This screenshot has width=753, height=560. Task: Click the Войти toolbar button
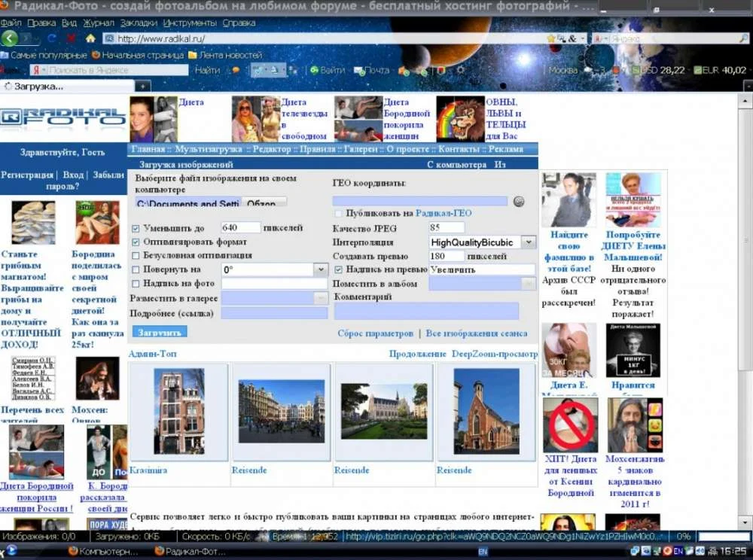click(328, 70)
